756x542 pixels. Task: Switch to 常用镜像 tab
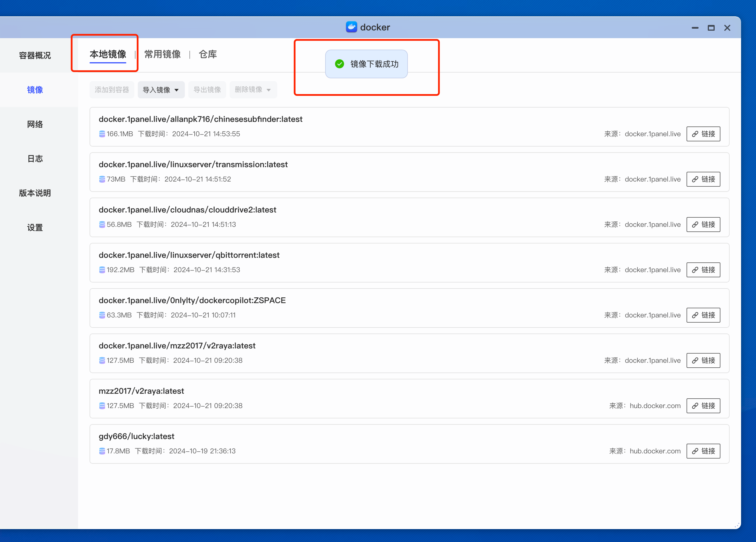click(162, 54)
